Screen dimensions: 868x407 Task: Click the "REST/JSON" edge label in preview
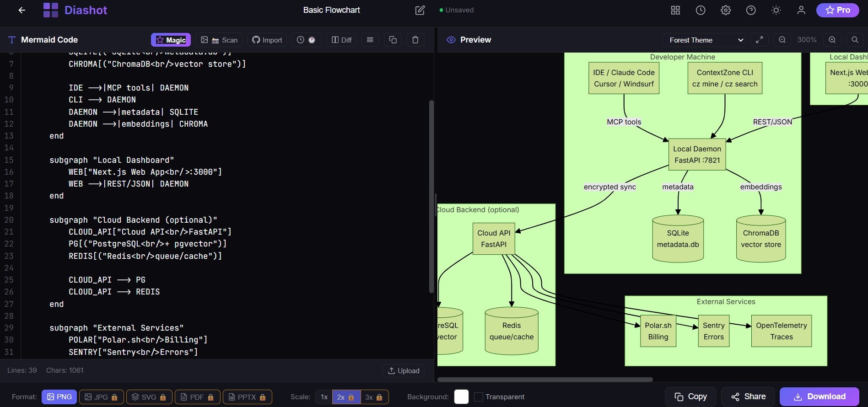coord(772,122)
